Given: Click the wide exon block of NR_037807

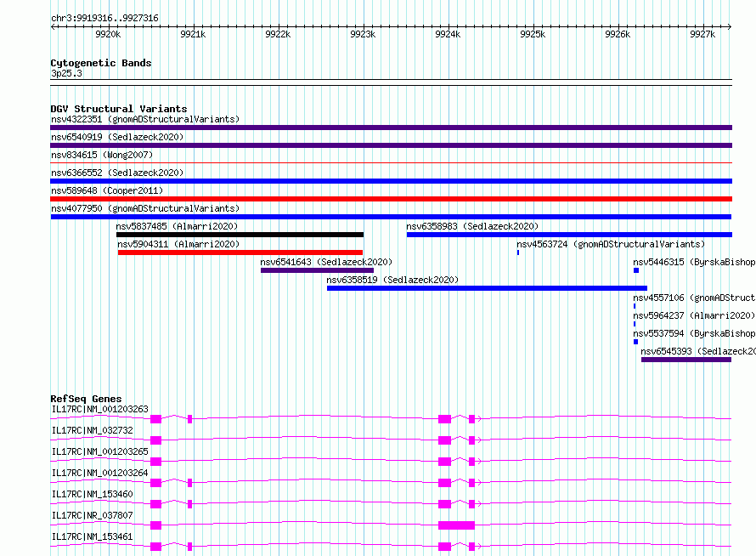Looking at the screenshot, I should click(x=457, y=525).
